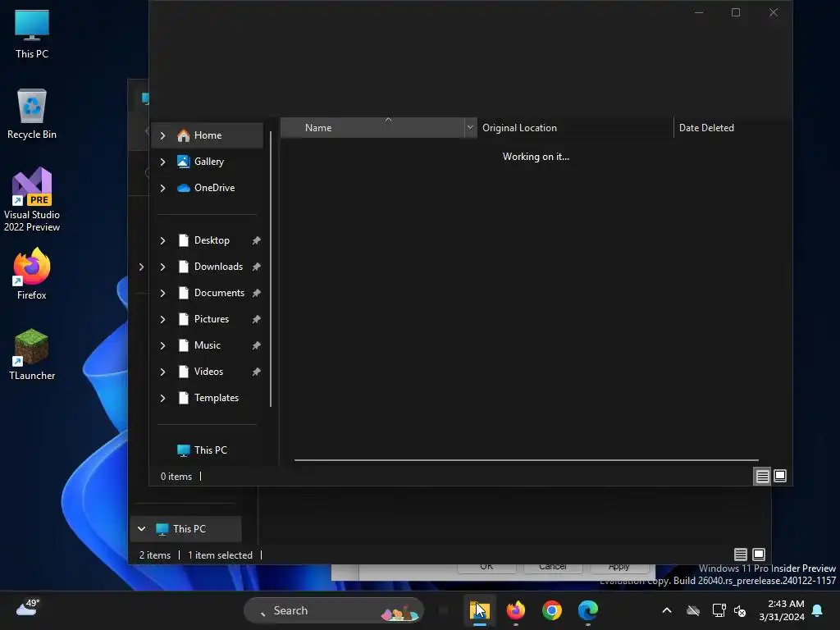Open OneDrive in the navigation pane
The image size is (840, 630).
[x=208, y=188]
